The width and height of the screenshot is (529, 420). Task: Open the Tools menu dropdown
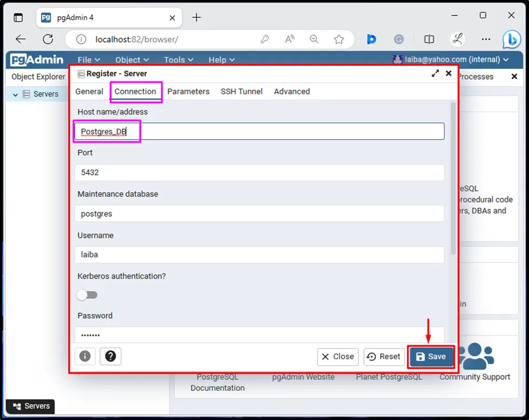pyautogui.click(x=178, y=60)
